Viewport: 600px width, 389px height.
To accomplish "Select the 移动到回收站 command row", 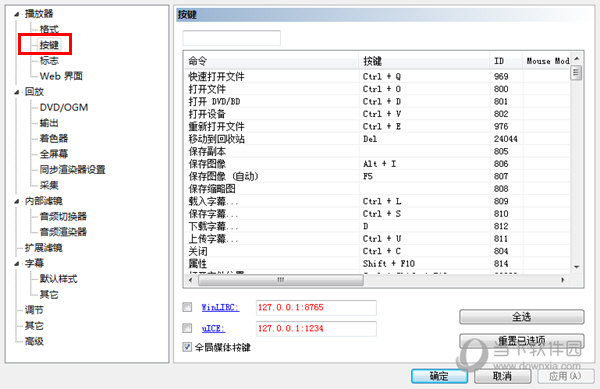I will pyautogui.click(x=377, y=139).
